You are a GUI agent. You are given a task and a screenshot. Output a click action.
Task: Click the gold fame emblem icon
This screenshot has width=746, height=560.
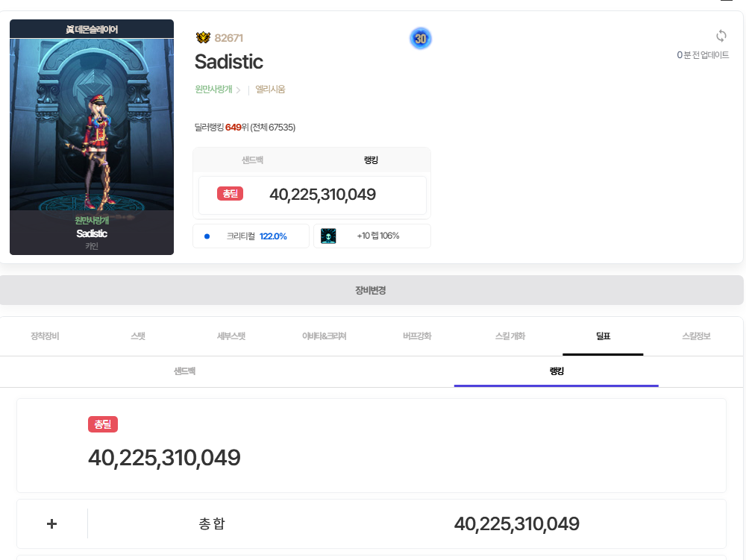point(203,38)
